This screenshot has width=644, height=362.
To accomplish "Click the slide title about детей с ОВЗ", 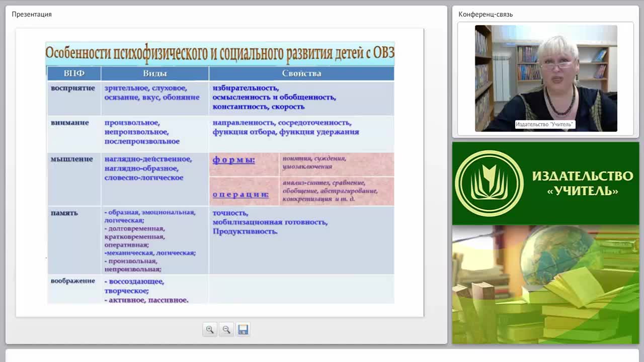I will (220, 52).
